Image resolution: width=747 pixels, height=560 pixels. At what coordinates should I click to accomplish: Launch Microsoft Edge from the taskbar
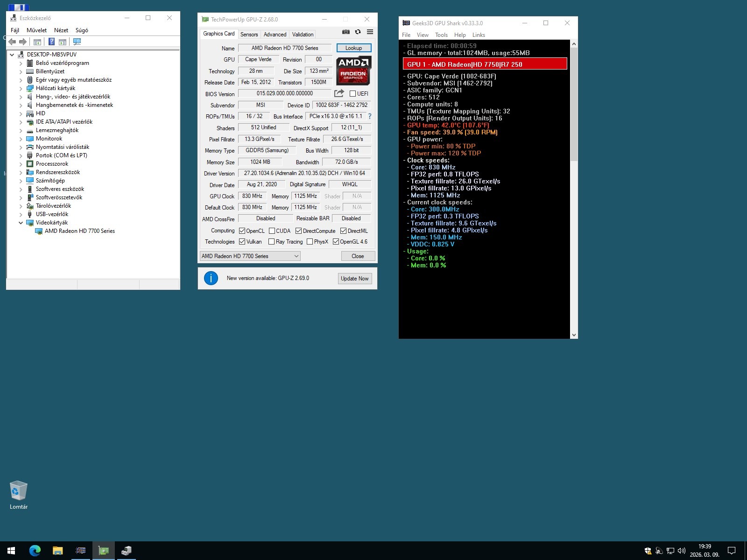[35, 551]
